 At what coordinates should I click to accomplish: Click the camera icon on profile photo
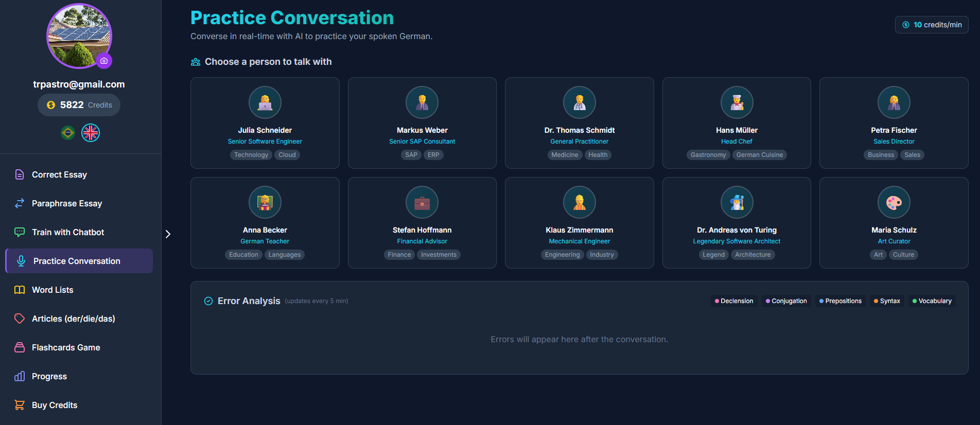(x=104, y=61)
